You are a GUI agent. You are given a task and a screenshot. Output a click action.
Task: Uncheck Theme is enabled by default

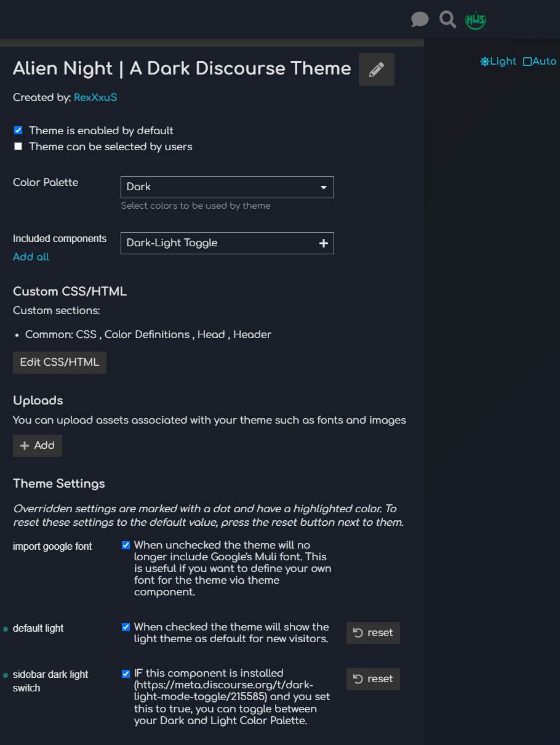[x=18, y=131]
